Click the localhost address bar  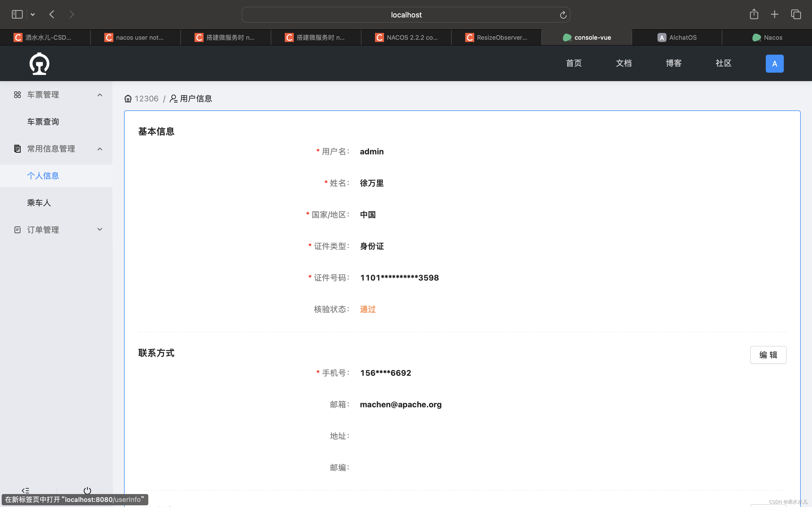(406, 15)
